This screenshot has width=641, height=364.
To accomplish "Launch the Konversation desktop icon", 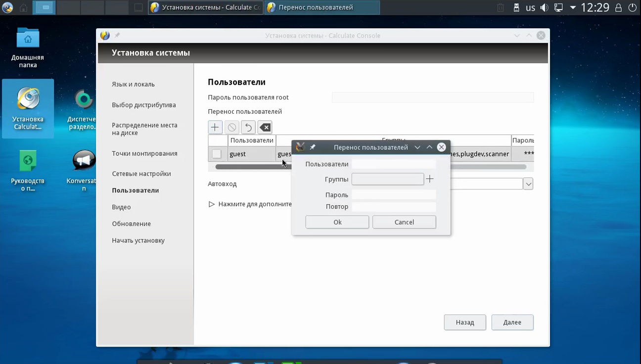I will point(83,171).
